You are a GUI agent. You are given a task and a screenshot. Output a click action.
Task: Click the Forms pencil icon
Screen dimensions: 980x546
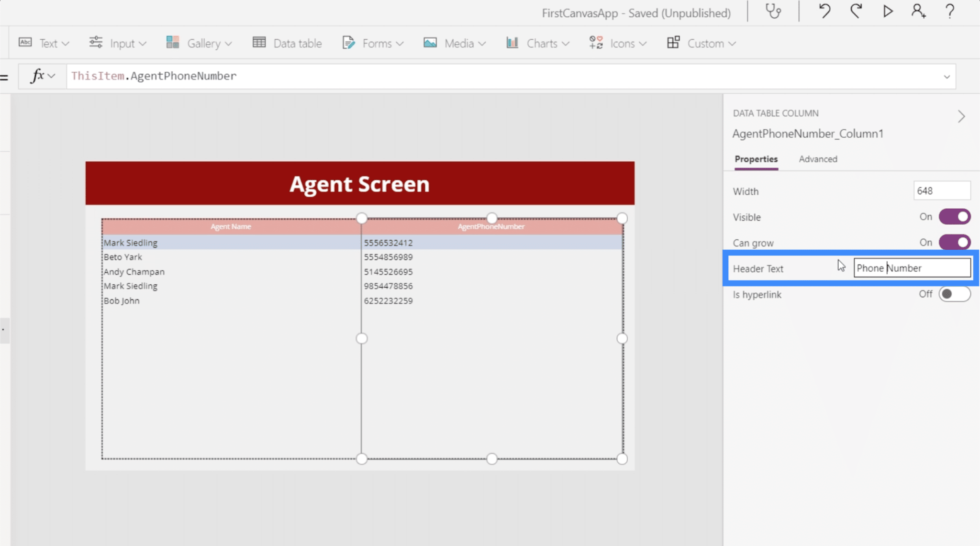pos(349,43)
